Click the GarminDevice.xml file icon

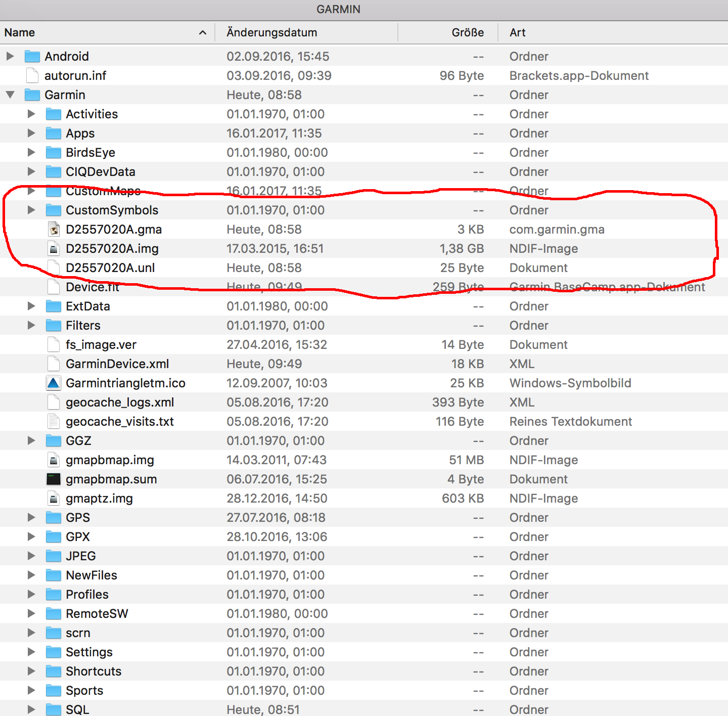click(54, 364)
